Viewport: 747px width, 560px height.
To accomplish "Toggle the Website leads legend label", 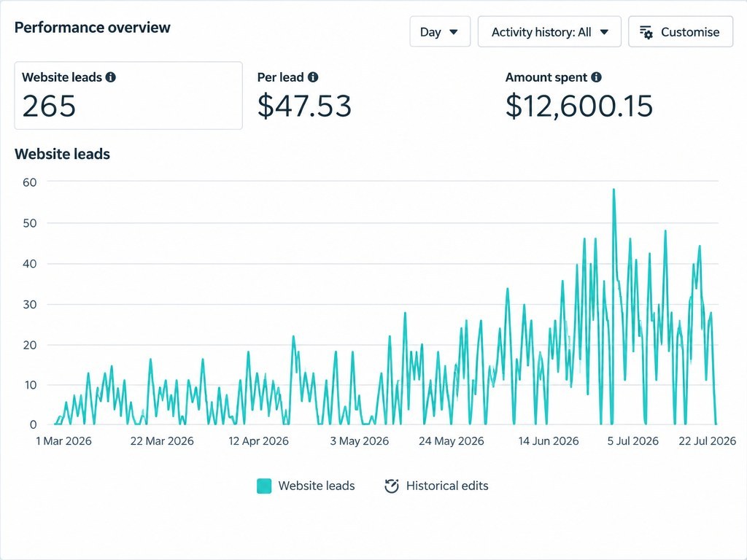I will click(x=317, y=486).
